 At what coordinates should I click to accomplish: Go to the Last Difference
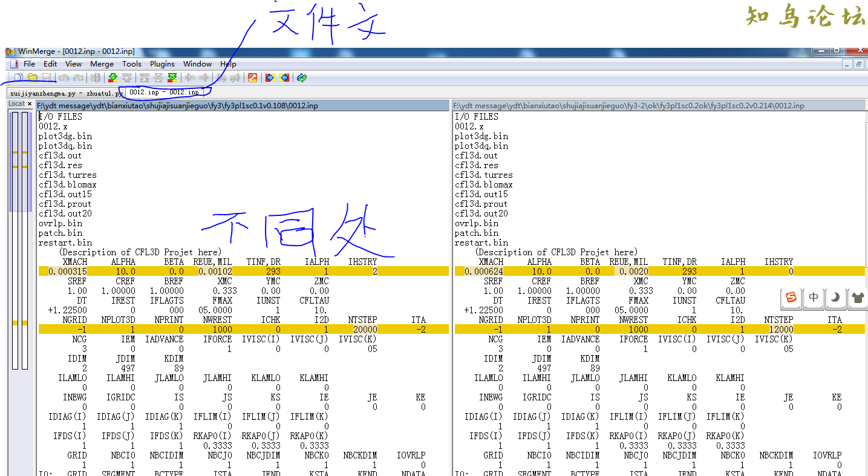pos(172,77)
